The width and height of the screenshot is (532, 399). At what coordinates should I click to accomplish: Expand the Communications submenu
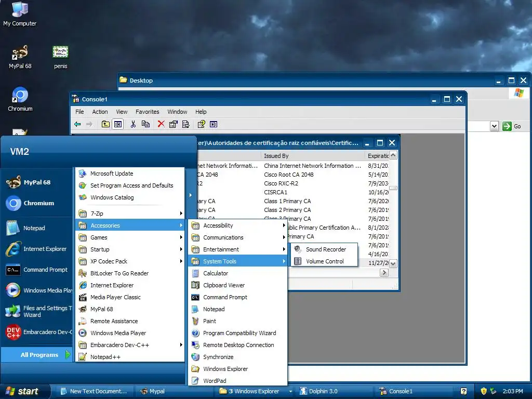pos(238,237)
